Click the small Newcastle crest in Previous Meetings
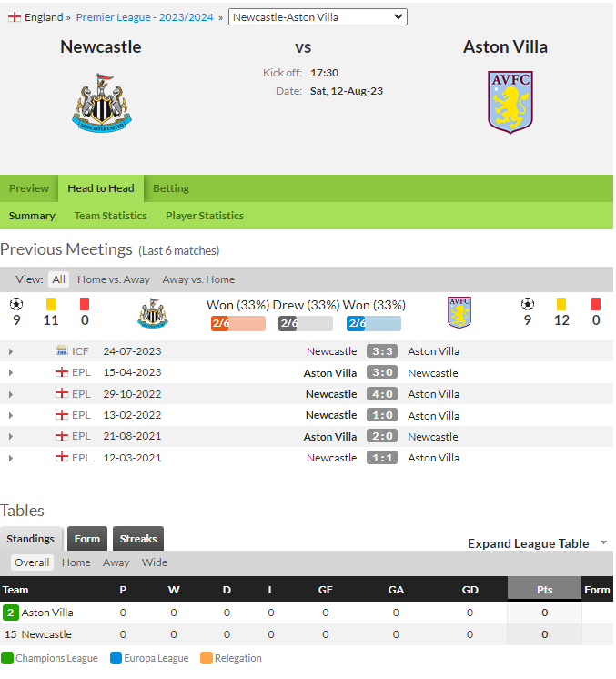616x679 pixels. [153, 313]
